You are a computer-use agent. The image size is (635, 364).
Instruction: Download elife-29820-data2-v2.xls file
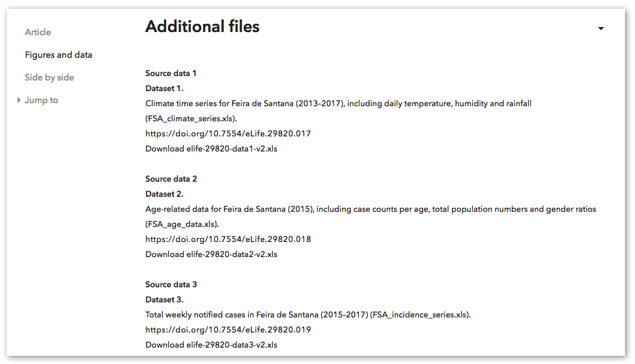[211, 254]
